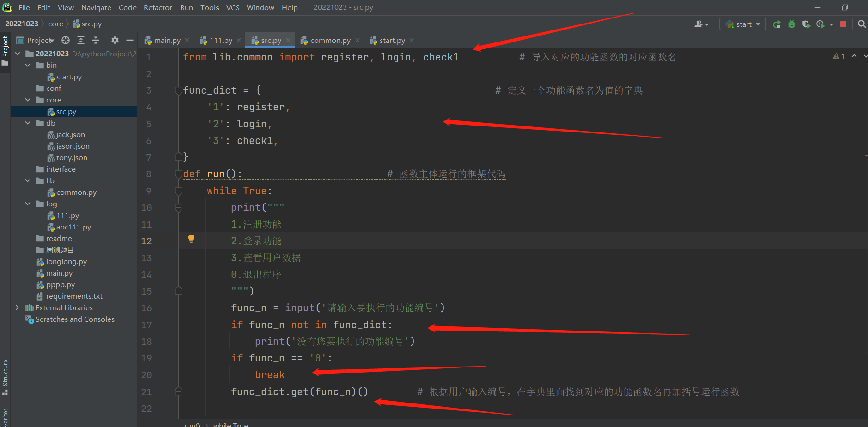
Task: Open the Refactor menu
Action: pos(158,7)
